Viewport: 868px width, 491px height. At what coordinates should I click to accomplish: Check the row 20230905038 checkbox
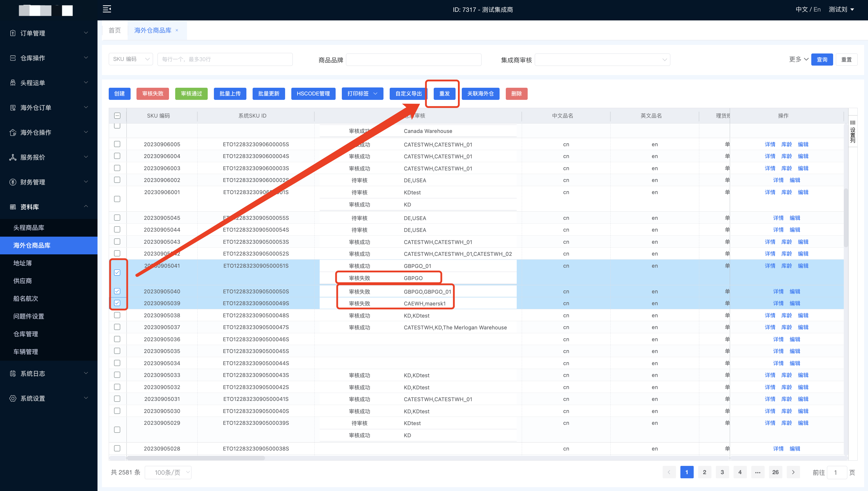117,315
